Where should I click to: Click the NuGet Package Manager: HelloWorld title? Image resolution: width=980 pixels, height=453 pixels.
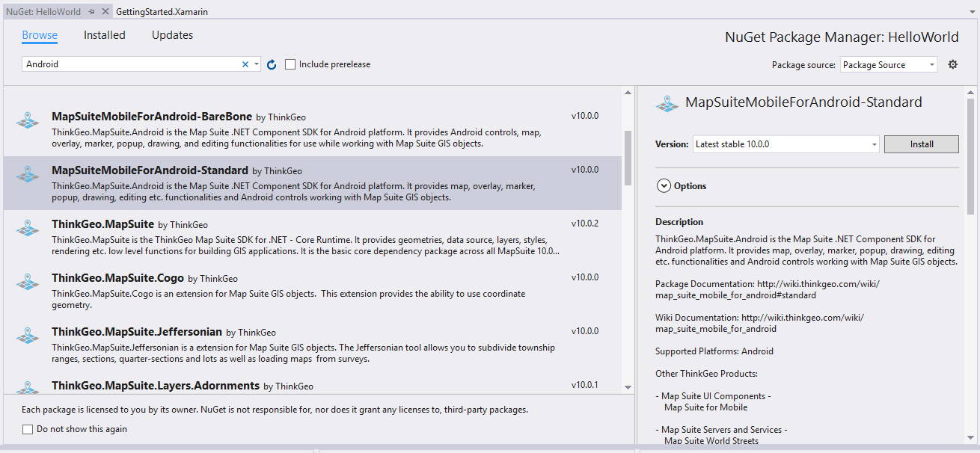coord(842,37)
